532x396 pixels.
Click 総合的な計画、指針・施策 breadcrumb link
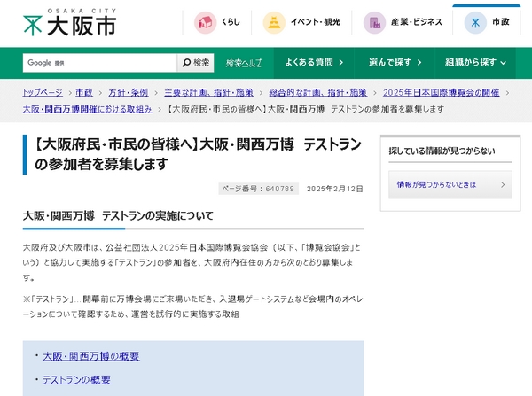318,92
